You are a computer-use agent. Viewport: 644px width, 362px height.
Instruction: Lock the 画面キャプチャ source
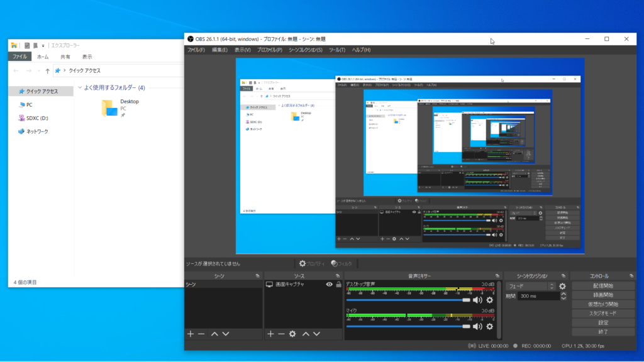338,284
